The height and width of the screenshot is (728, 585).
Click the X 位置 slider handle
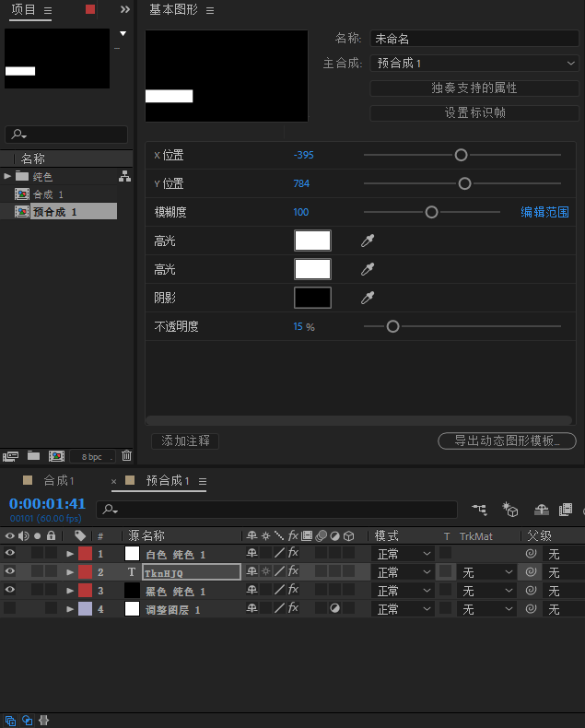coord(461,155)
